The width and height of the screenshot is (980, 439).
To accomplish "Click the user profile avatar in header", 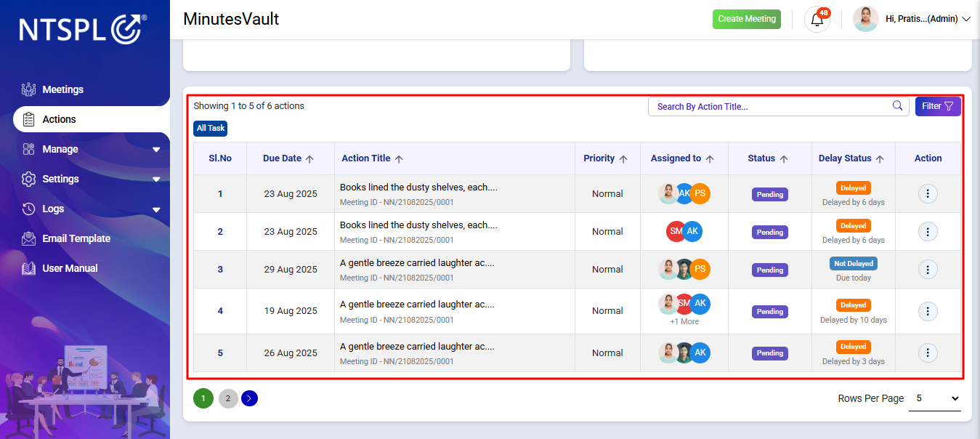I will (x=866, y=19).
